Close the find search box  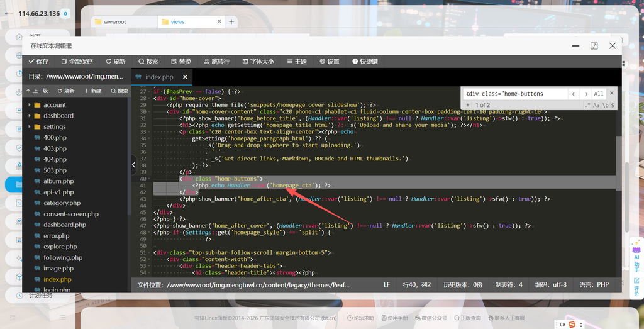611,93
